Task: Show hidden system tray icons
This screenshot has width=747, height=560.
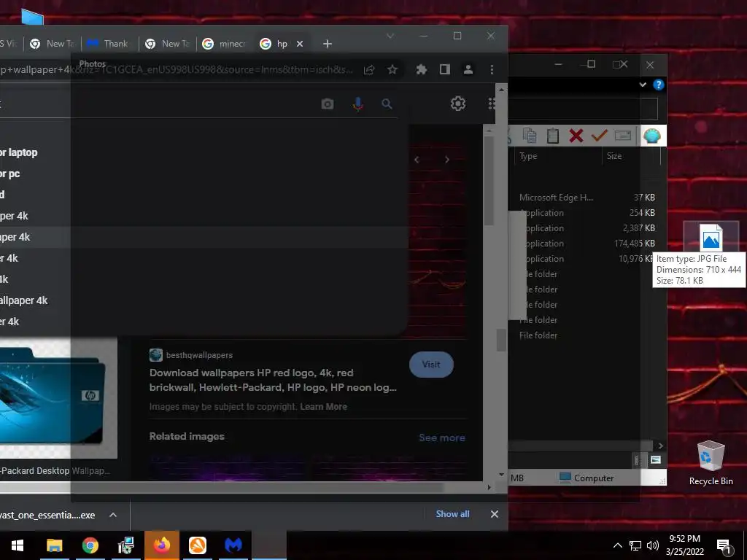Action: click(x=617, y=545)
